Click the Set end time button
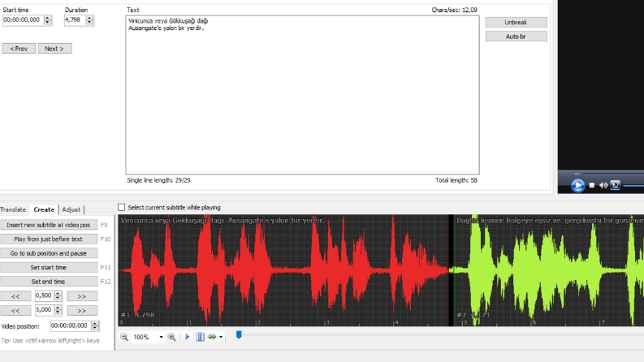Screen dimensions: 644x362 point(49,282)
